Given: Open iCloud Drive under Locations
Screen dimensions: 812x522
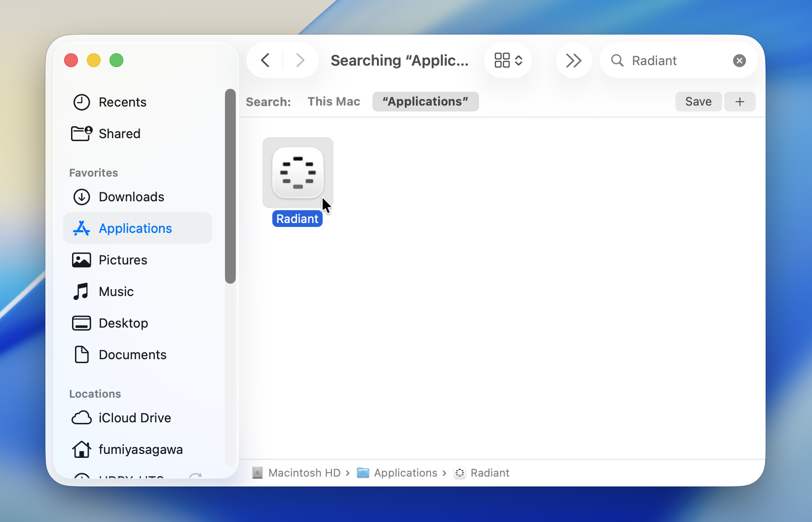Looking at the screenshot, I should coord(134,417).
